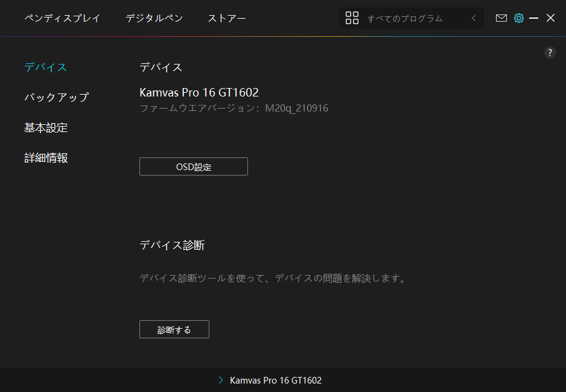566x392 pixels.
Task: Minimize the driver window
Action: 533,18
